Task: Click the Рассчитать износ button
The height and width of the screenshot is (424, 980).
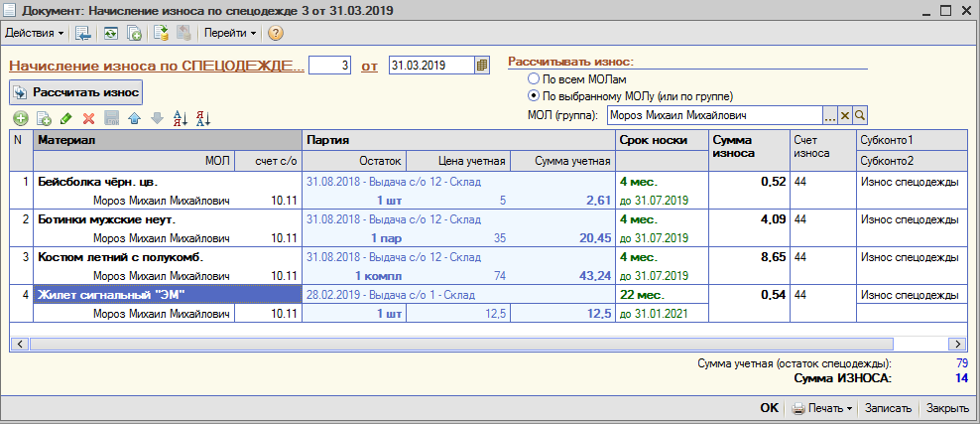Action: (x=77, y=92)
